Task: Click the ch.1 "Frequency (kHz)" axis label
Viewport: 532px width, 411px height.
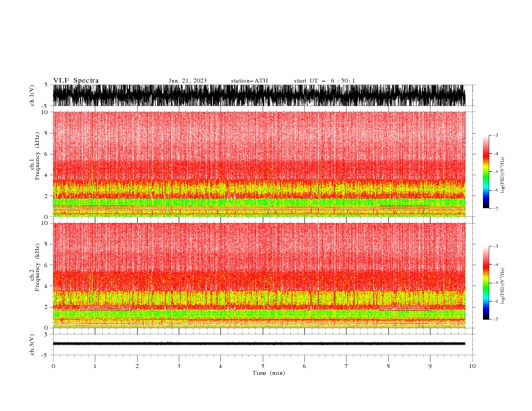Action: click(x=38, y=156)
